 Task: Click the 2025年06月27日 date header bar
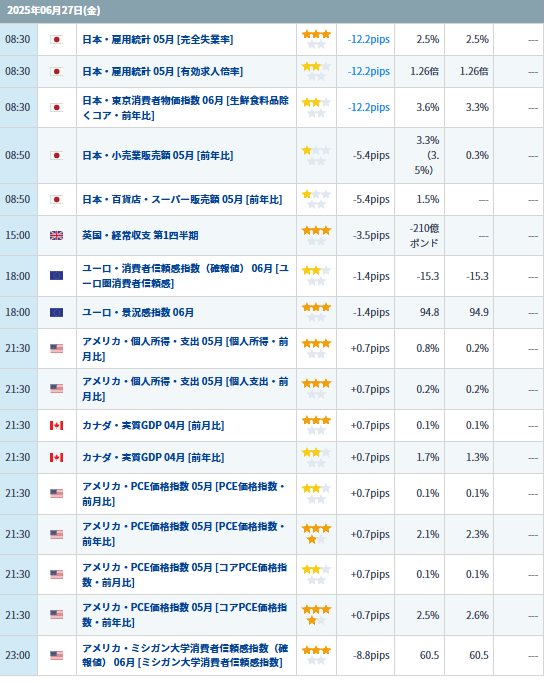(272, 11)
